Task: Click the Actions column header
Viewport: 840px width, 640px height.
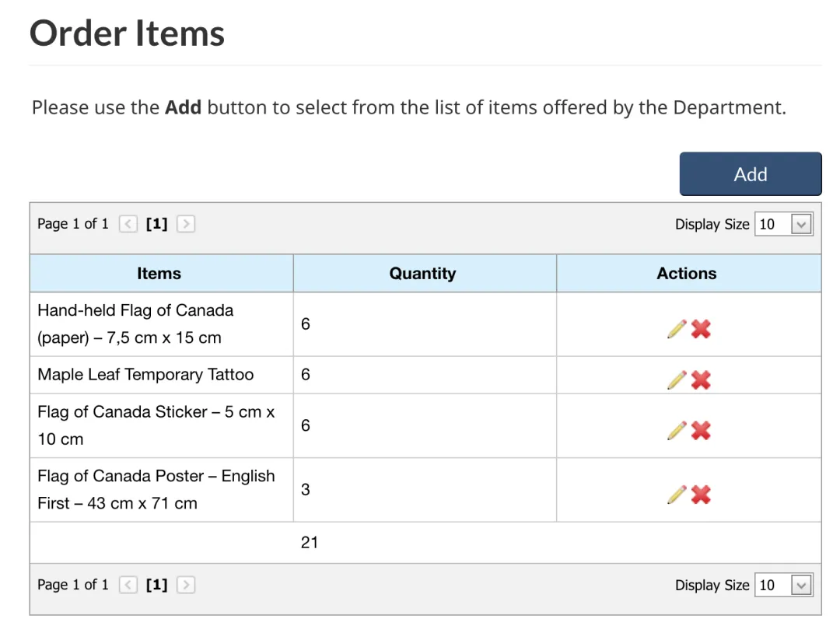Action: tap(687, 274)
